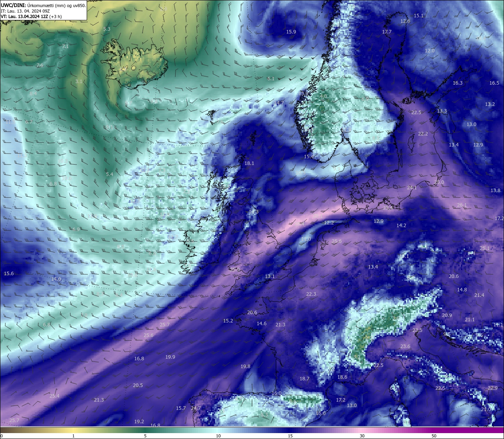Click the 14.8 value on the map
Screen dimensions: 504x439
pyautogui.click(x=462, y=290)
